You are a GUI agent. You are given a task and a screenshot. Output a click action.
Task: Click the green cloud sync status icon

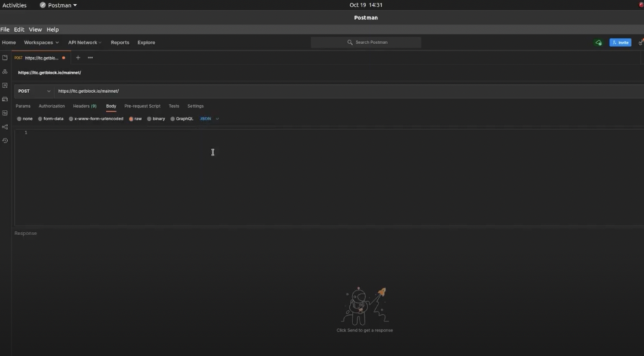[x=599, y=43]
